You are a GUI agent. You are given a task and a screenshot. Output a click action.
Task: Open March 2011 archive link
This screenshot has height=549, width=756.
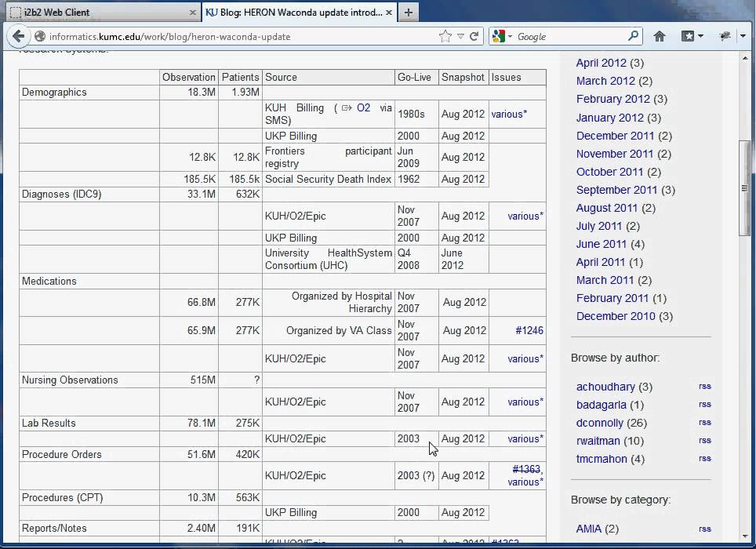605,280
